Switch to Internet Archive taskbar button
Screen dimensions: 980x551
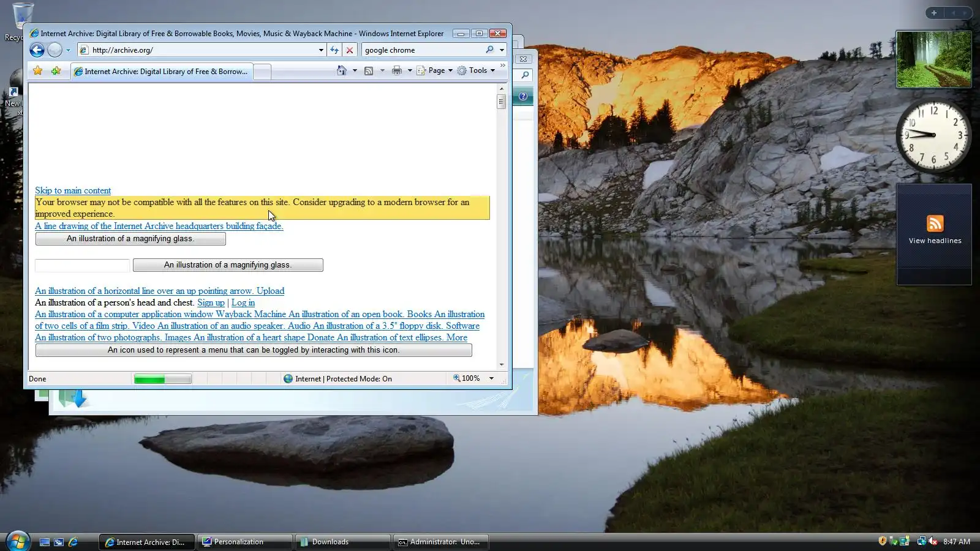point(146,542)
